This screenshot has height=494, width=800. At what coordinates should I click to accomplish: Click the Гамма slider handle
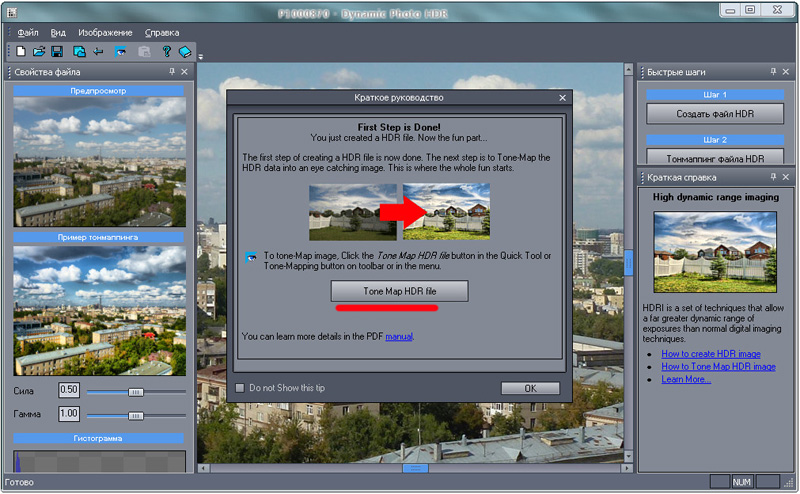click(136, 415)
